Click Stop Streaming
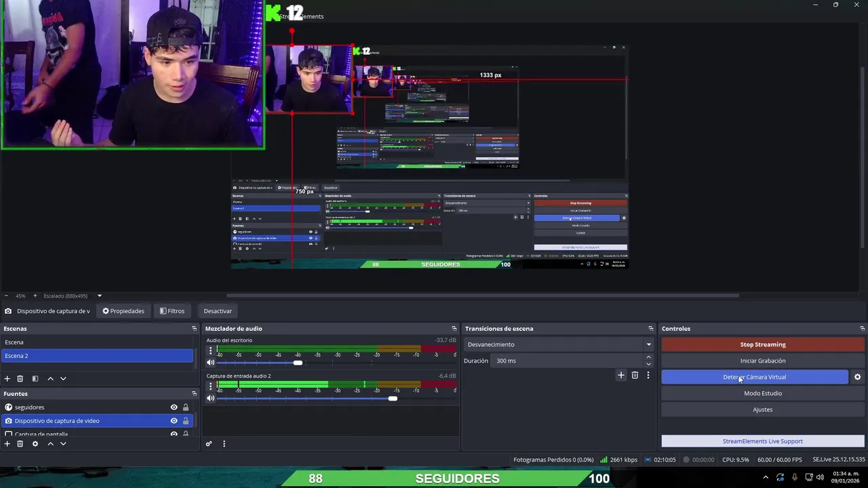 pyautogui.click(x=763, y=344)
